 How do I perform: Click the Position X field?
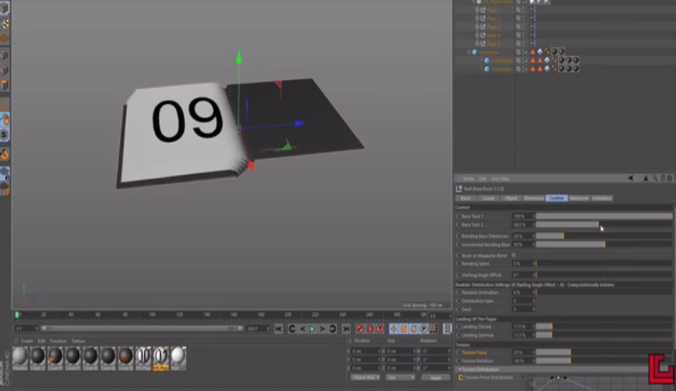[x=366, y=351]
